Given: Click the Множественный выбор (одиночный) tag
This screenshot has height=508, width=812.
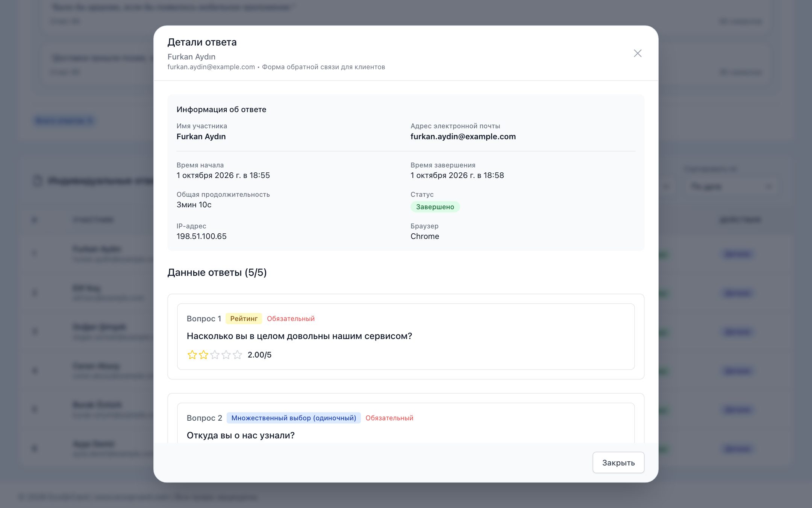Looking at the screenshot, I should coord(294,418).
